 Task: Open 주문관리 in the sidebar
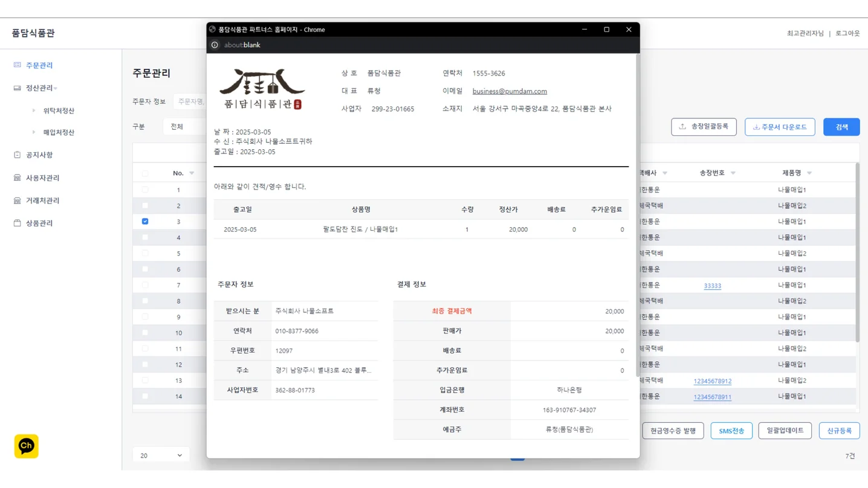click(x=39, y=65)
